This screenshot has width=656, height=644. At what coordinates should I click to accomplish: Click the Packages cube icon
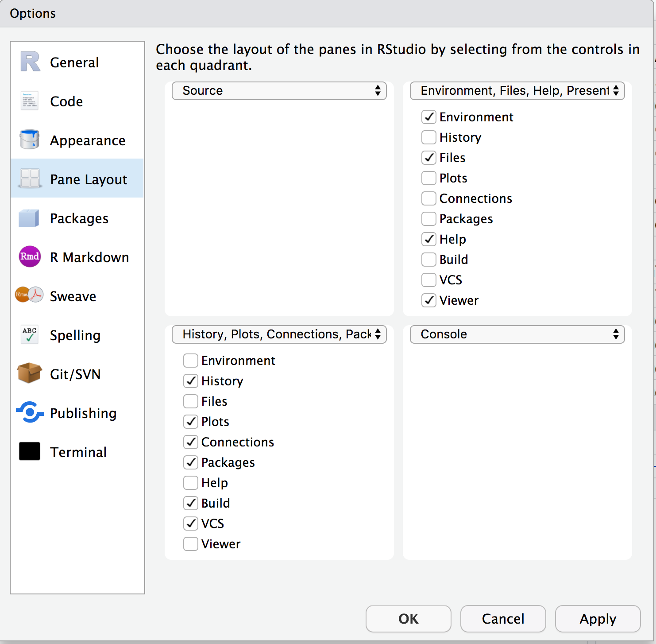pos(29,217)
